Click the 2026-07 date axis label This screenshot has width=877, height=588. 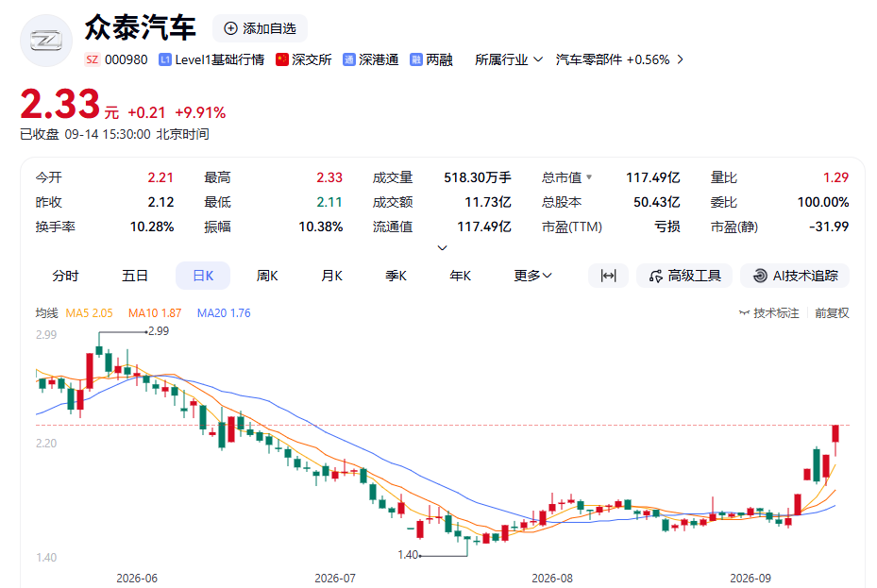[335, 578]
